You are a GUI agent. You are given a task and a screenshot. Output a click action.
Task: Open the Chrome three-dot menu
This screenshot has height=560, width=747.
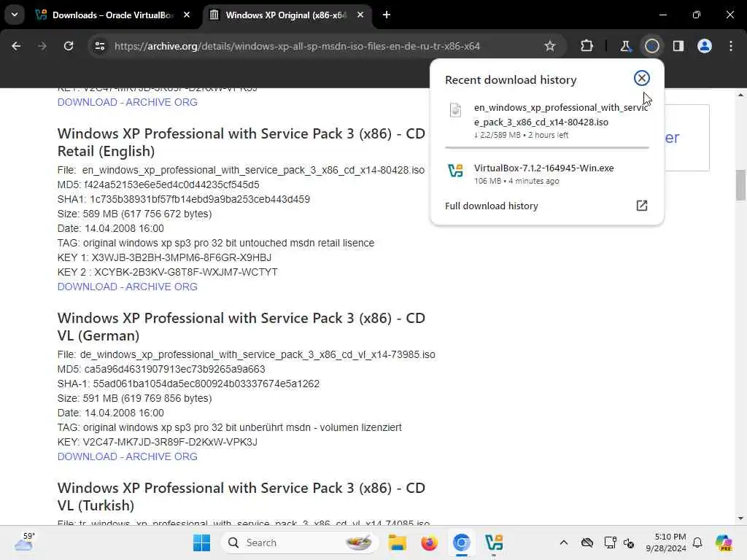tap(731, 46)
